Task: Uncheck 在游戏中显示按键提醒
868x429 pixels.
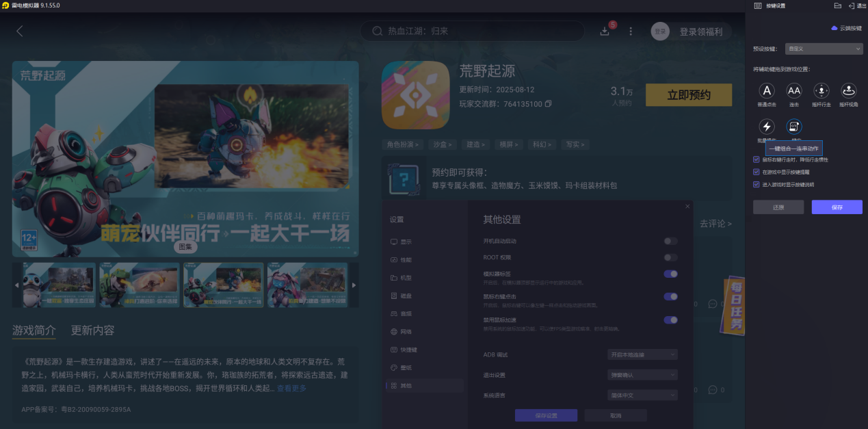Action: pos(756,172)
